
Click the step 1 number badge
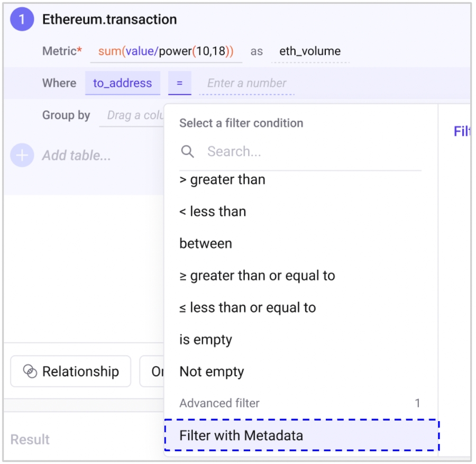pos(22,20)
